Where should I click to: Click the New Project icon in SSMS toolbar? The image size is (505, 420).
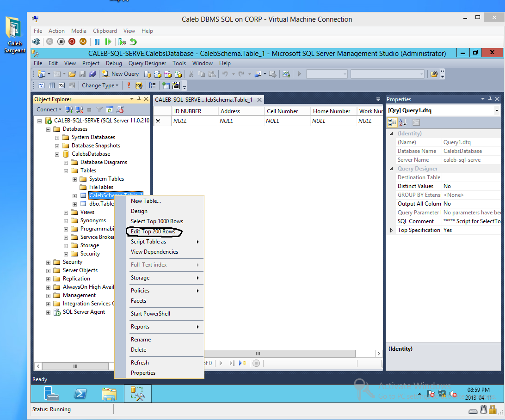coord(42,74)
